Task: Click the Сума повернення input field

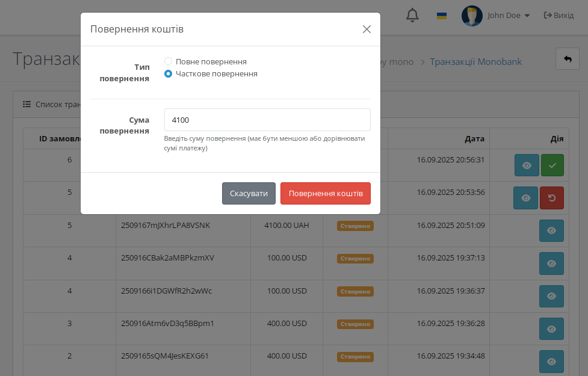Action: (x=267, y=120)
